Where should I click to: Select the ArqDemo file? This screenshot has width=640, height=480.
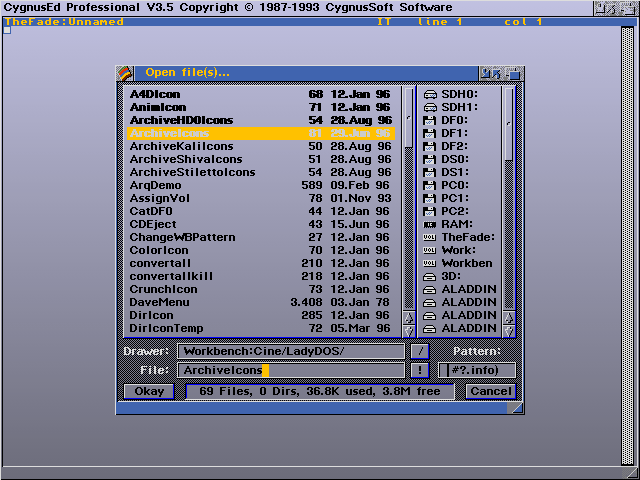[261, 185]
